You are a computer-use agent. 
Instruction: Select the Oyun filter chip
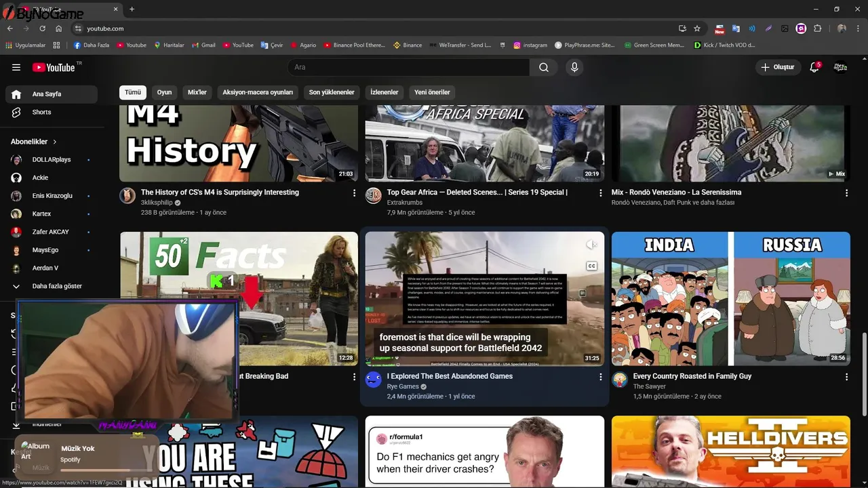164,92
